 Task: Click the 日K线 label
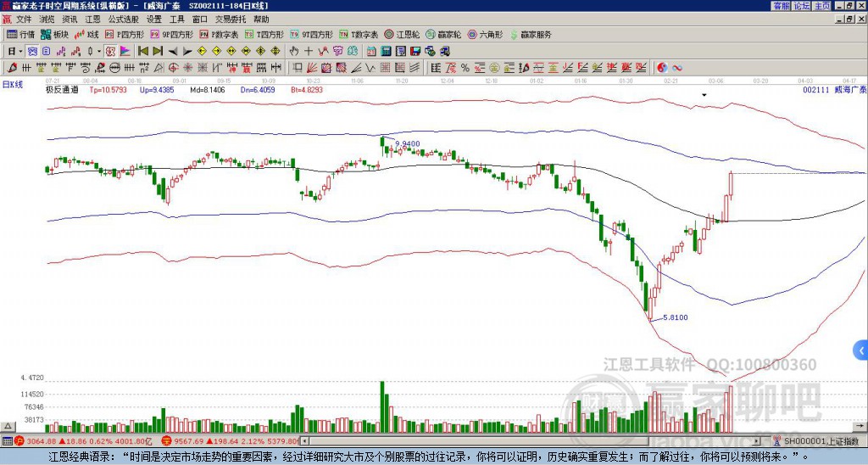[x=13, y=85]
